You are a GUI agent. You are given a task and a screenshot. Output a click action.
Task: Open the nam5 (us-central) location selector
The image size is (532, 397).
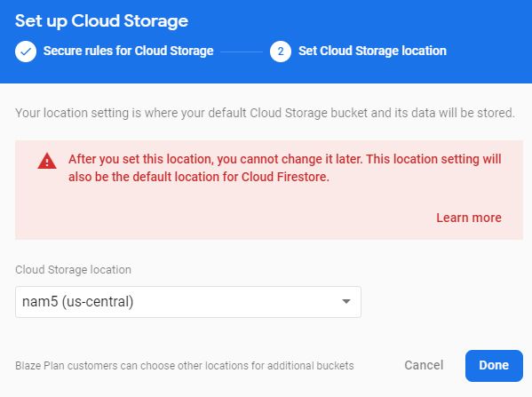[x=188, y=302]
